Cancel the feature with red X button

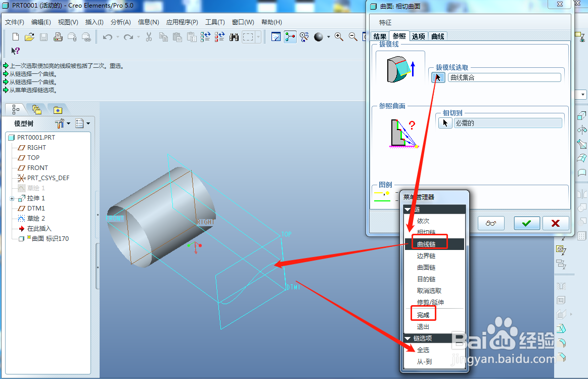click(x=556, y=223)
